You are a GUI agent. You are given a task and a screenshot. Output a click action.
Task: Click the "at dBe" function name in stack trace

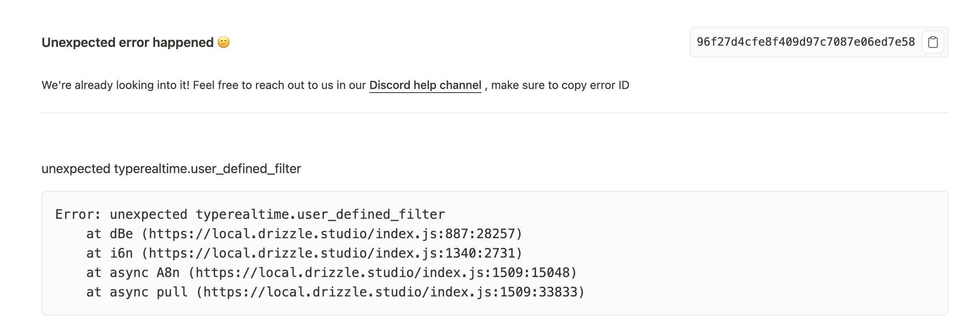point(121,234)
